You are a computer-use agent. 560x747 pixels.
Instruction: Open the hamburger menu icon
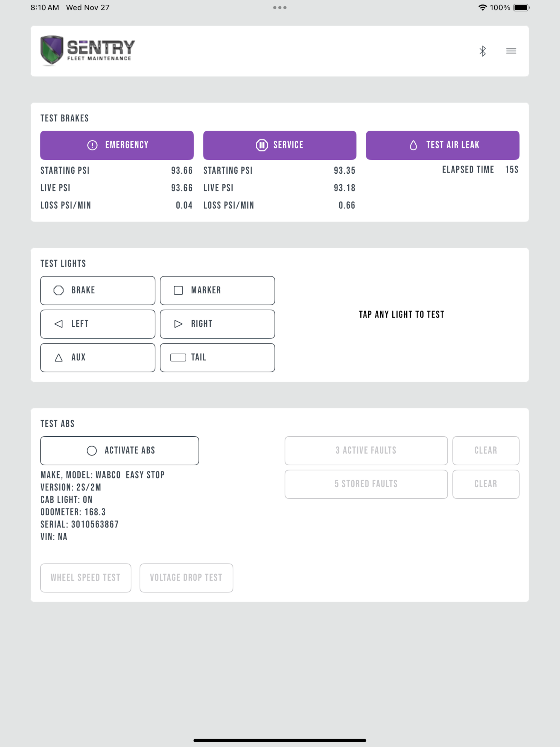click(511, 51)
